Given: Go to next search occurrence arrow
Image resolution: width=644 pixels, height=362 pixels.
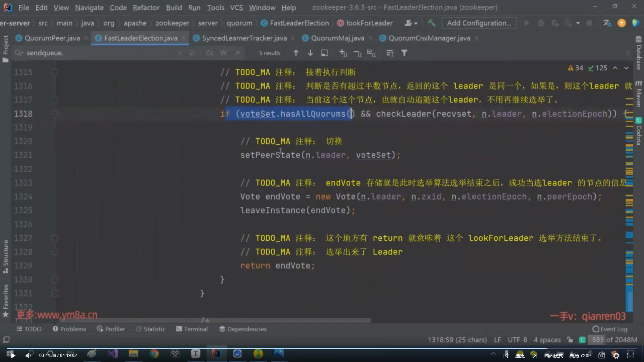Looking at the screenshot, I should pyautogui.click(x=310, y=53).
